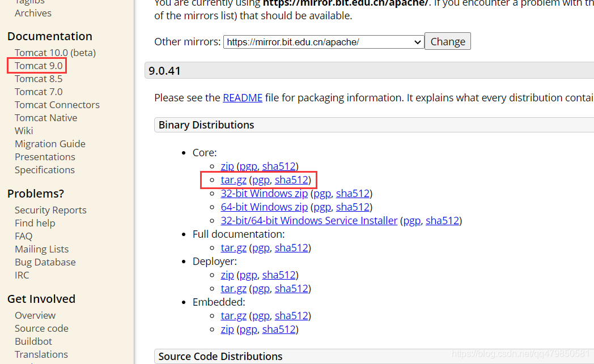This screenshot has height=364, width=594.
Task: Open Tomcat Native link
Action: (46, 118)
